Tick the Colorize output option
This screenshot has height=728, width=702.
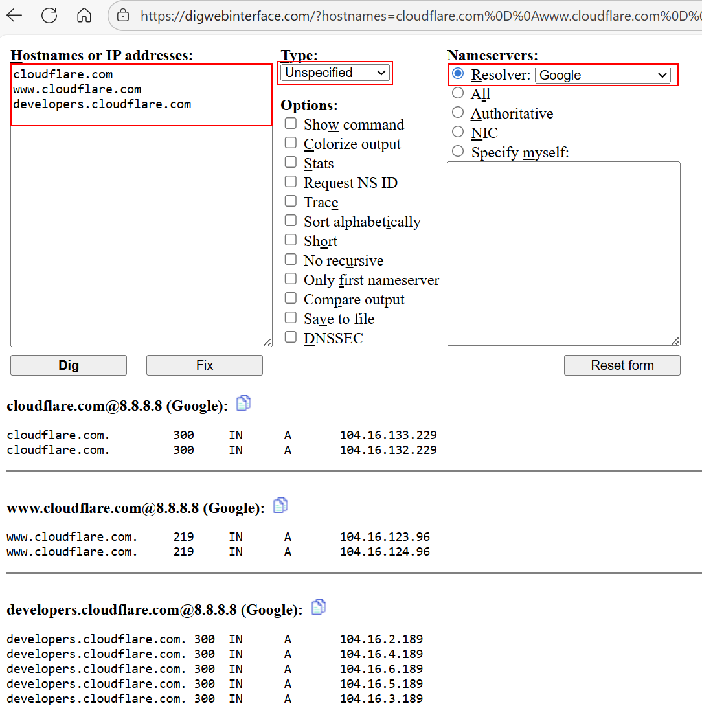coord(291,143)
